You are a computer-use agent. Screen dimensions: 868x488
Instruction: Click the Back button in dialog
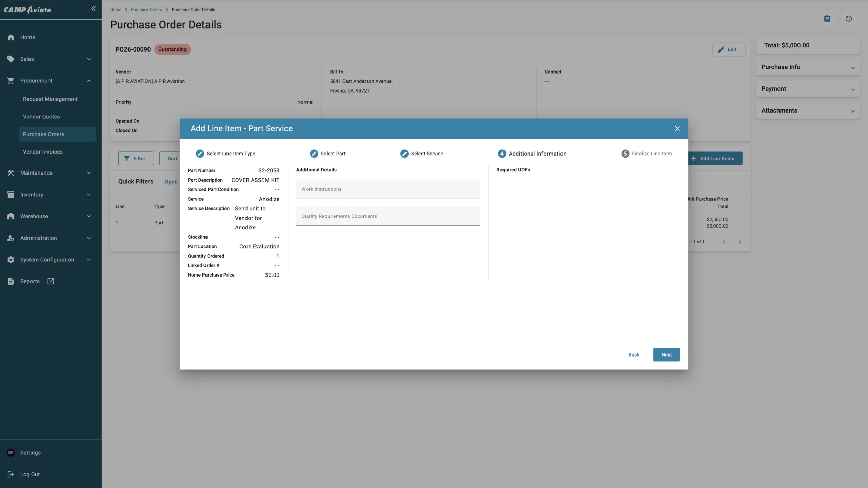tap(634, 354)
